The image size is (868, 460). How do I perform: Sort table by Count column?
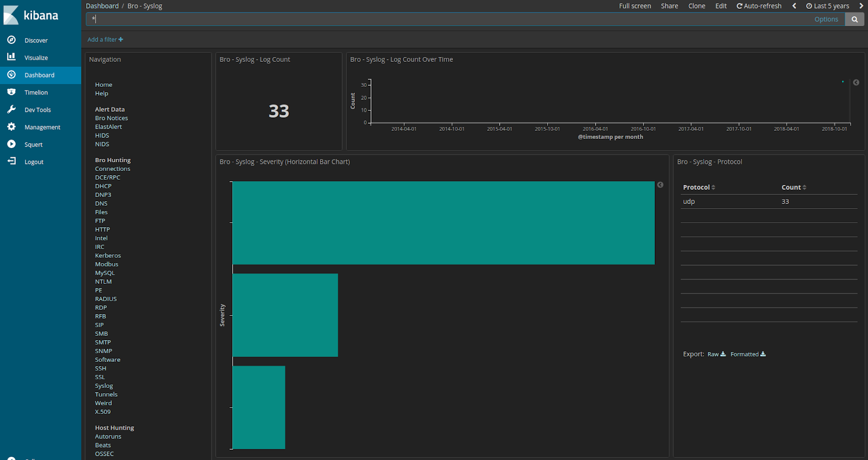pos(794,187)
